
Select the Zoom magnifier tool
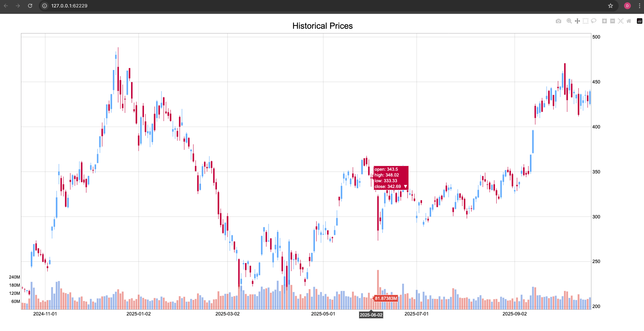[x=569, y=21]
